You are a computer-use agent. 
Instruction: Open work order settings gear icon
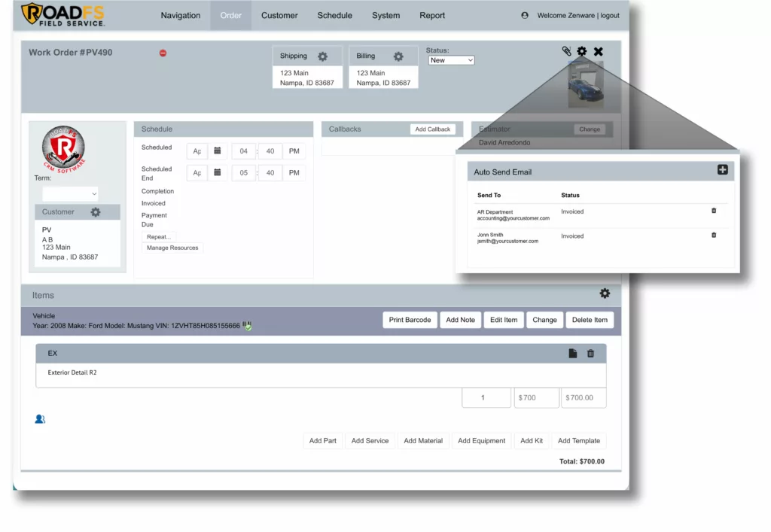[582, 51]
